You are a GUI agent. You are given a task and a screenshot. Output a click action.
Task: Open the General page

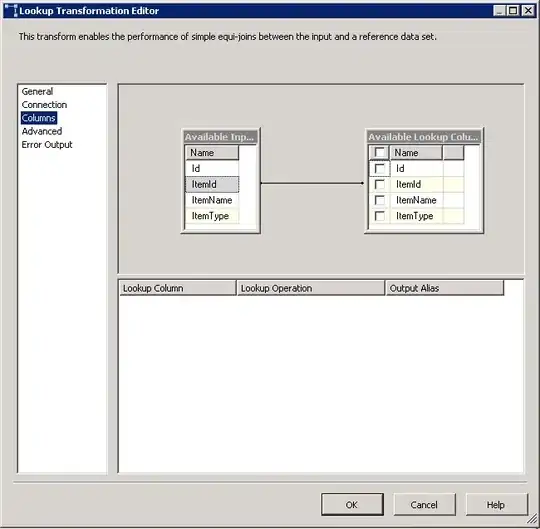(x=37, y=92)
